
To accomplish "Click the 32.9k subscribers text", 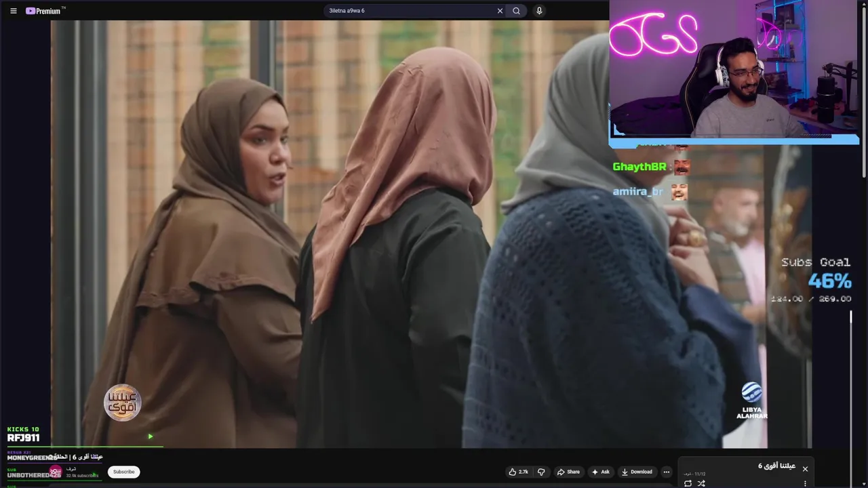I will pyautogui.click(x=82, y=476).
